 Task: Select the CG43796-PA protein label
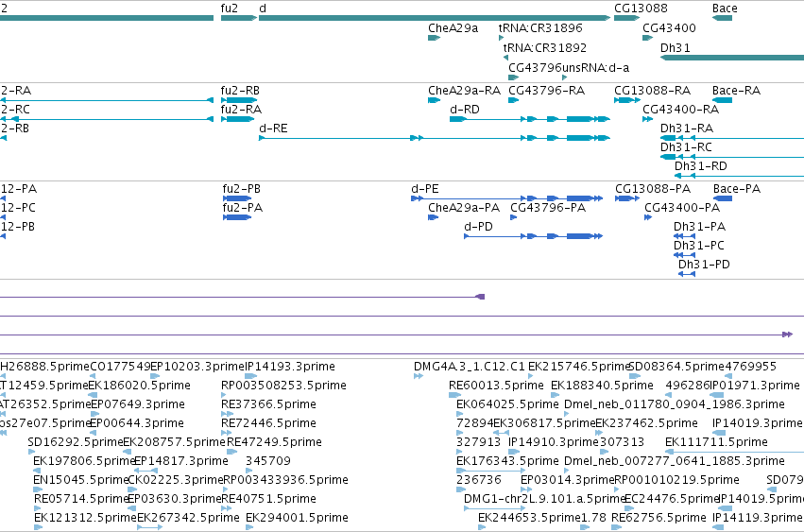pyautogui.click(x=548, y=208)
